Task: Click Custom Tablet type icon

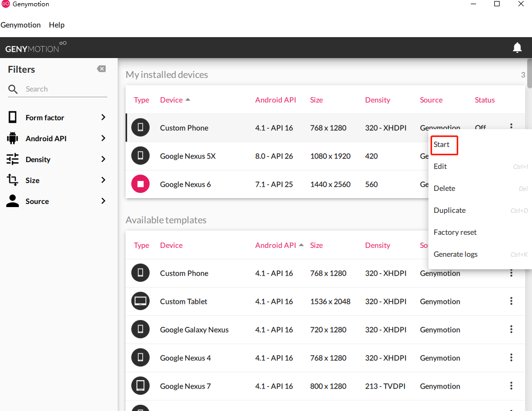Action: click(x=141, y=301)
